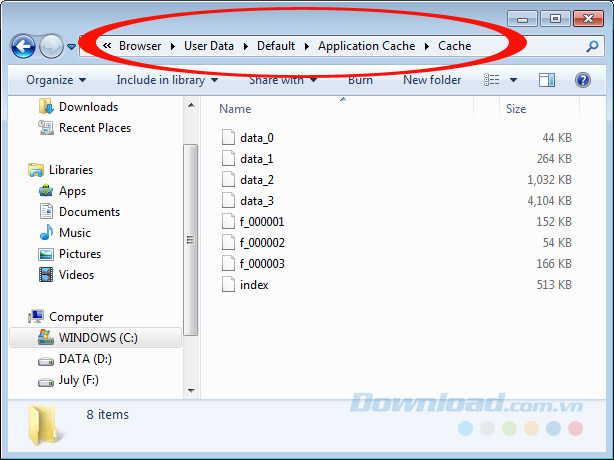The image size is (614, 460).
Task: Open the Share with menu
Action: click(283, 80)
